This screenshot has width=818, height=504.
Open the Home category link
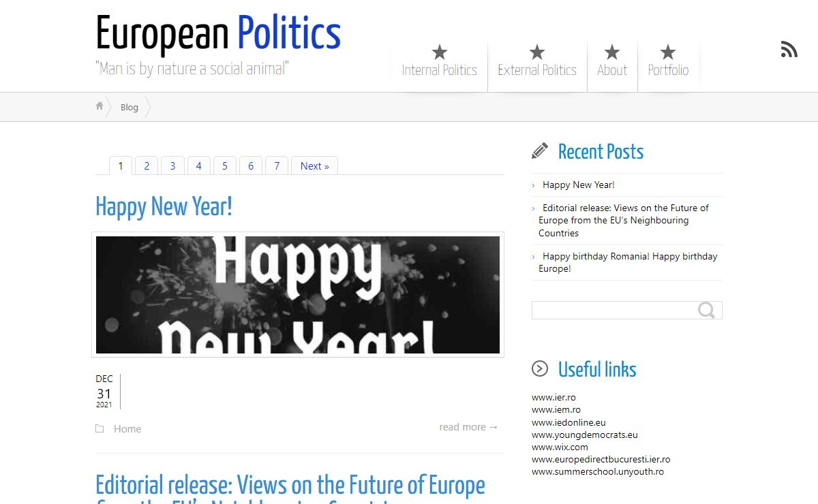(127, 428)
